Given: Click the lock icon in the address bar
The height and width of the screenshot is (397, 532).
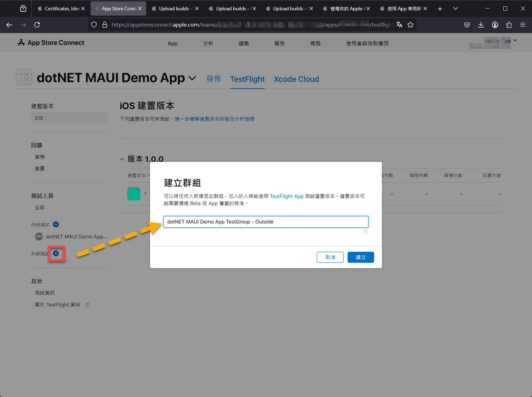Looking at the screenshot, I should click(104, 25).
